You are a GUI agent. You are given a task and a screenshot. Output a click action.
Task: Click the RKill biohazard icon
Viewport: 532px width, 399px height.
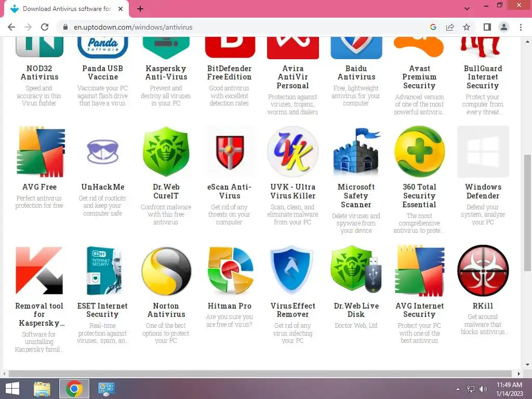click(x=483, y=270)
